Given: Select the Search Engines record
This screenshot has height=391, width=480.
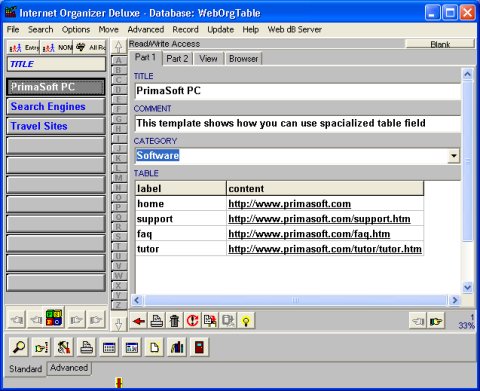Looking at the screenshot, I should click(x=56, y=106).
